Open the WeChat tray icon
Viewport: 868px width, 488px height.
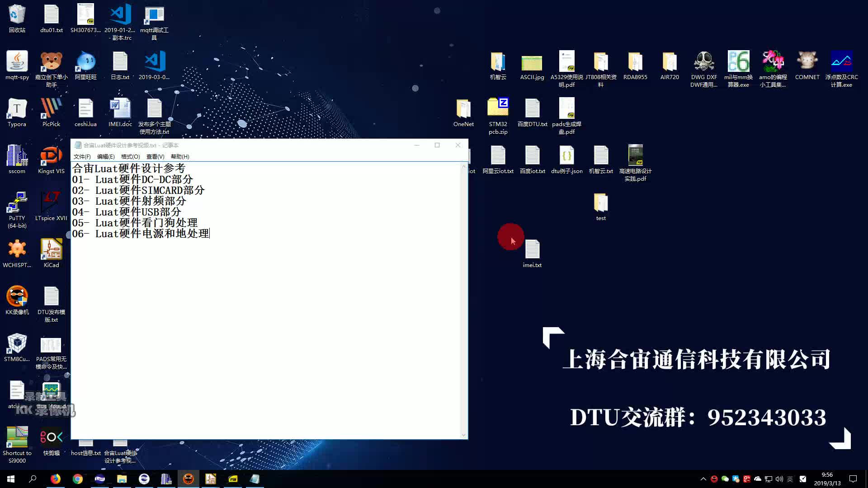point(725,479)
